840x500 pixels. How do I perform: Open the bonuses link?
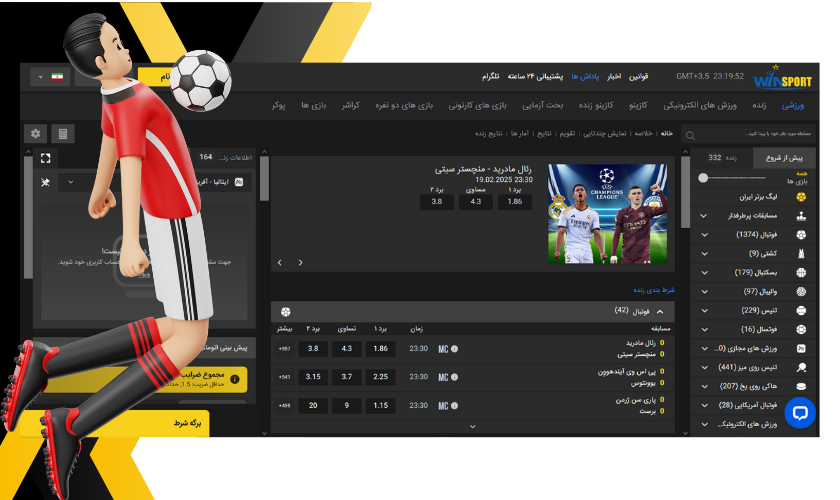[x=585, y=77]
